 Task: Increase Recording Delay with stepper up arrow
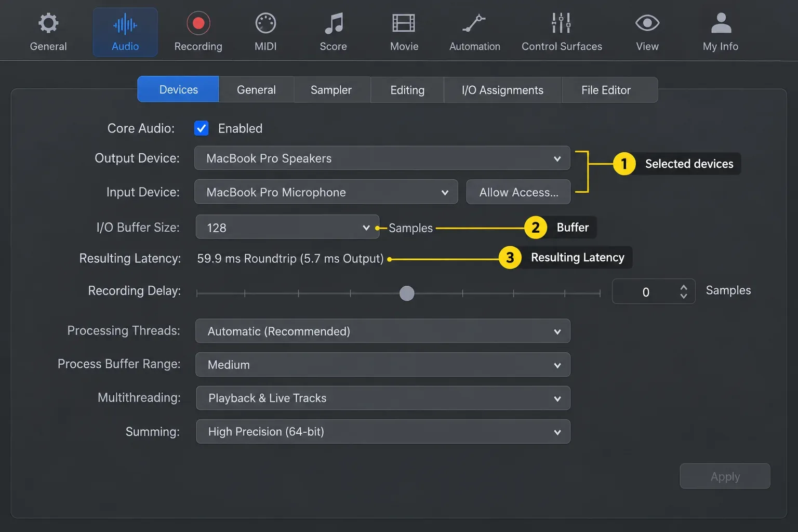(x=684, y=287)
